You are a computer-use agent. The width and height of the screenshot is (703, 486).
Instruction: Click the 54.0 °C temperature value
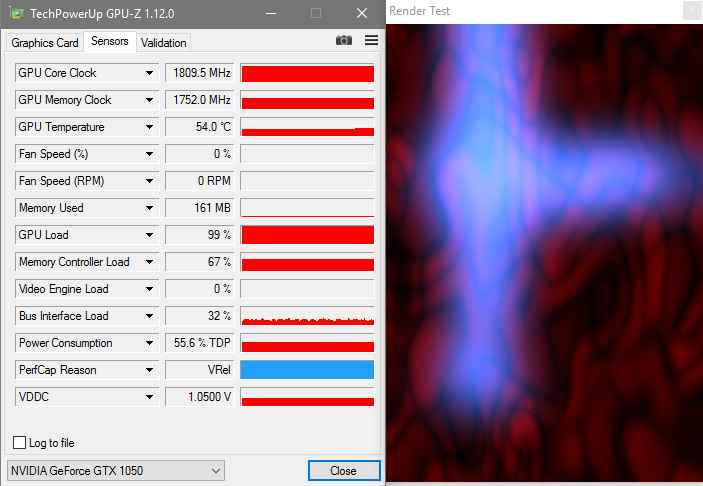coord(200,127)
